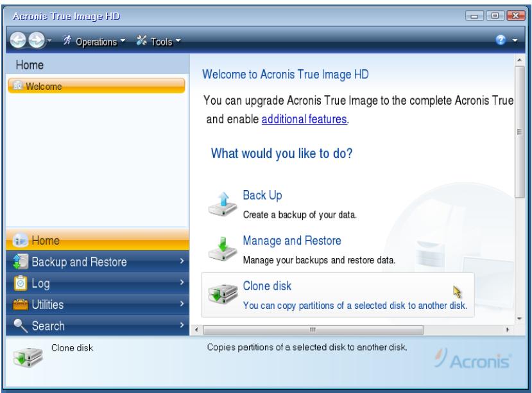Screen dimensions: 532x393
Task: Open navigation history dropdown arrow
Action: 49,40
